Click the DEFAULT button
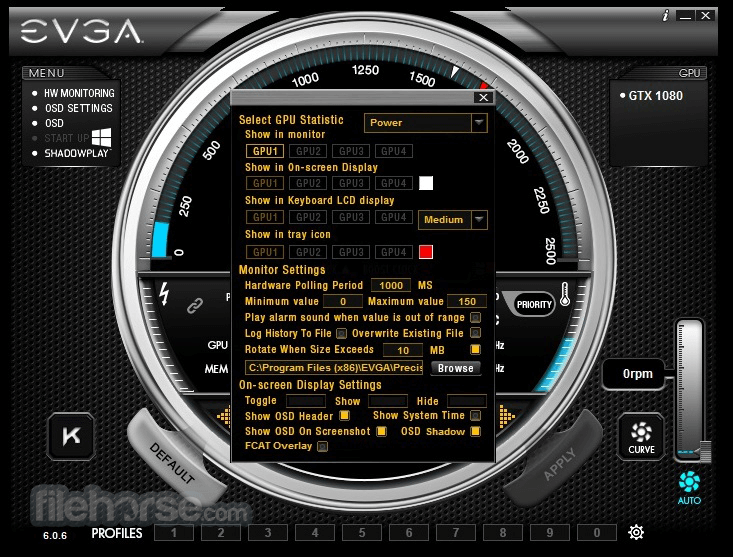This screenshot has width=733, height=557. tap(172, 463)
